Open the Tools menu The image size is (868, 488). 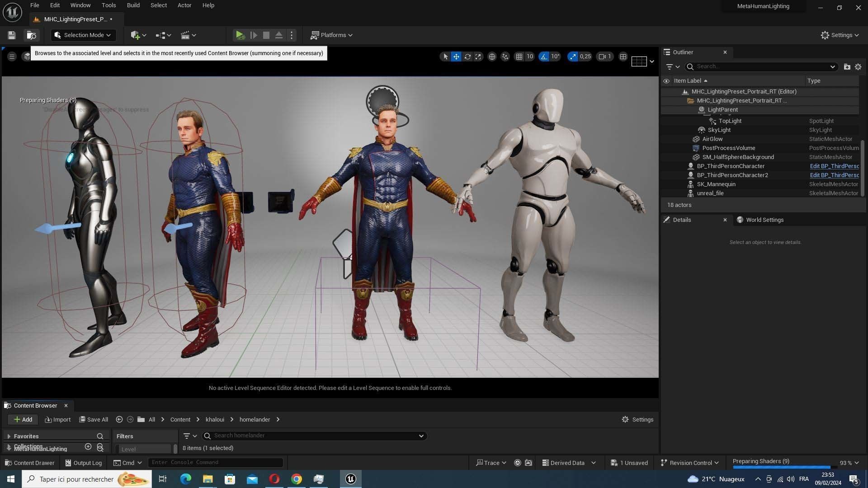[x=108, y=5]
